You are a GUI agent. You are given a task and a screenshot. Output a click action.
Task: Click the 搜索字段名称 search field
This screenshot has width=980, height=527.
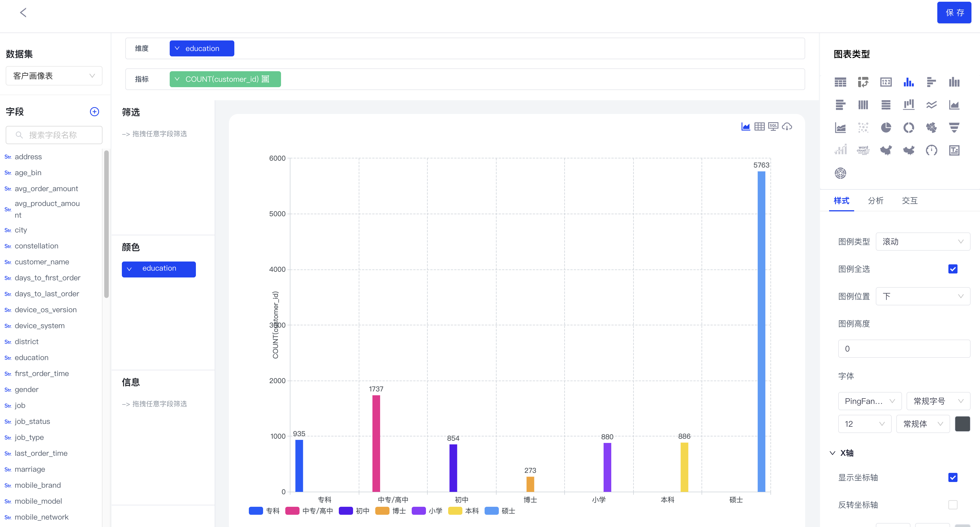click(x=54, y=135)
